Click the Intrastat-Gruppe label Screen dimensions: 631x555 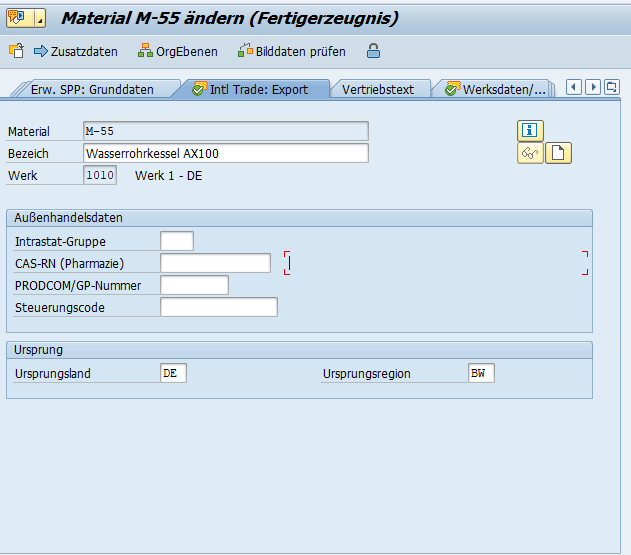tap(60, 241)
